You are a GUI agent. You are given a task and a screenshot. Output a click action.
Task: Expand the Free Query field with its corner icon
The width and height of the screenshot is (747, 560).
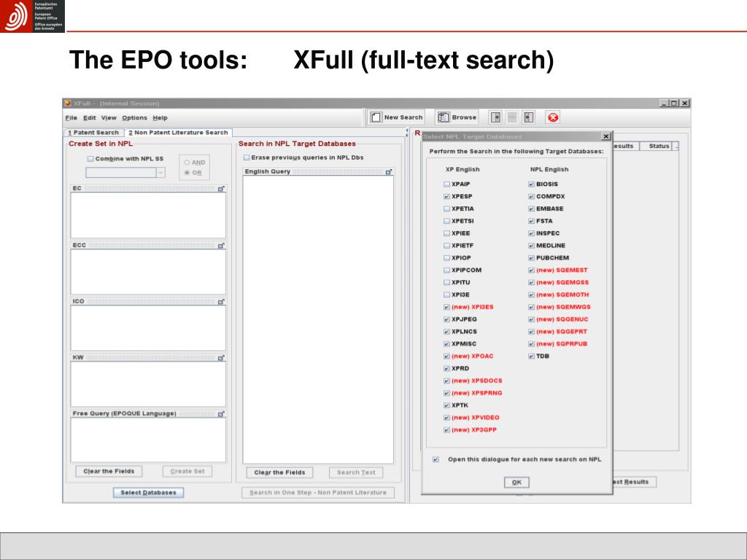coord(221,414)
